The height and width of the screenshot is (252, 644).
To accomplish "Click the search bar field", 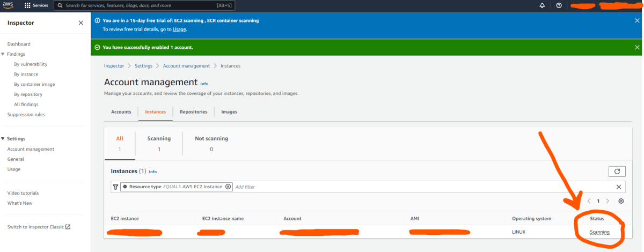I will (144, 5).
